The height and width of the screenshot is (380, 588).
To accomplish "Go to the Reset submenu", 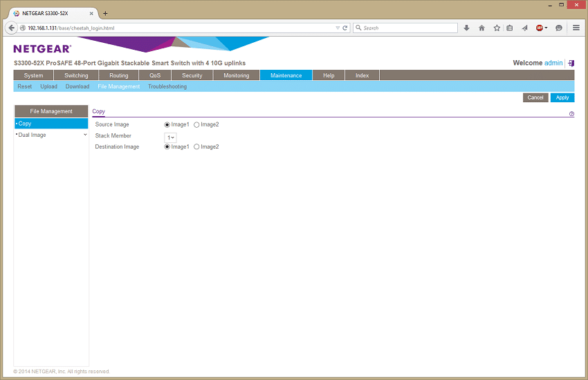I will point(25,86).
